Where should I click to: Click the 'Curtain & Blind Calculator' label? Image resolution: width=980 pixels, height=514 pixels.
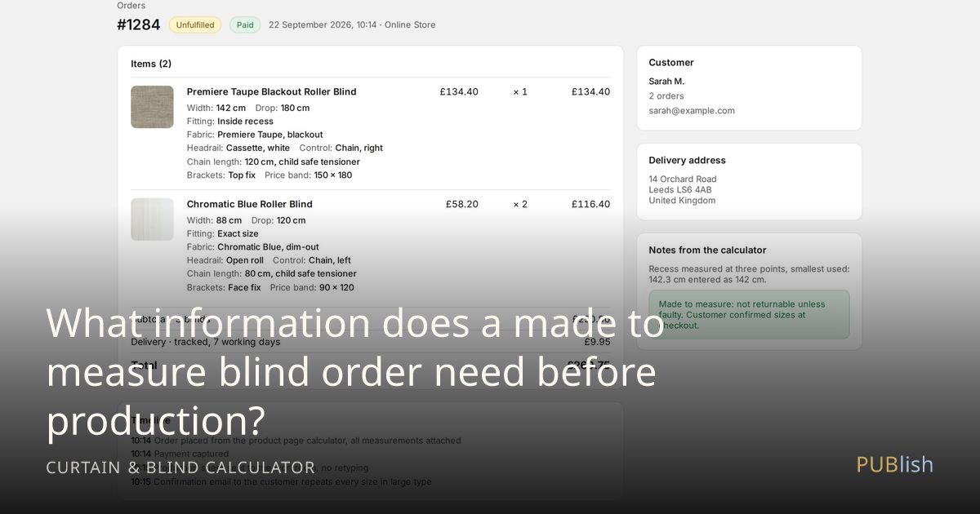(x=180, y=467)
